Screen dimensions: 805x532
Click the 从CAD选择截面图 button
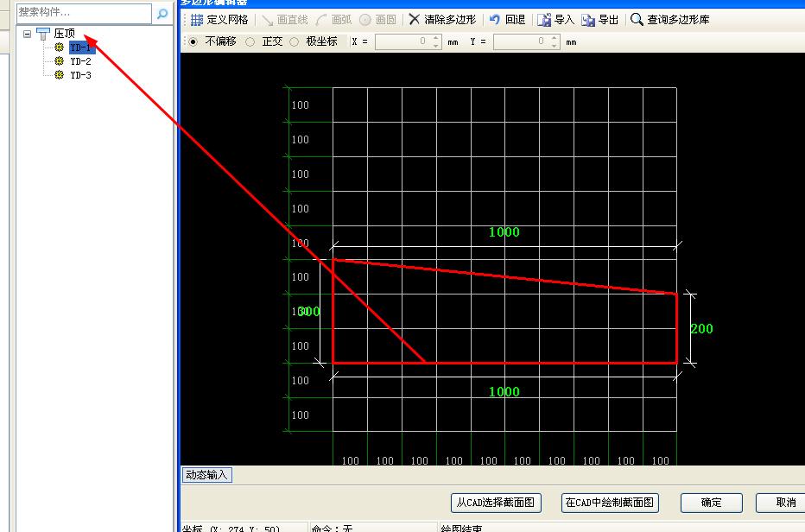[496, 503]
